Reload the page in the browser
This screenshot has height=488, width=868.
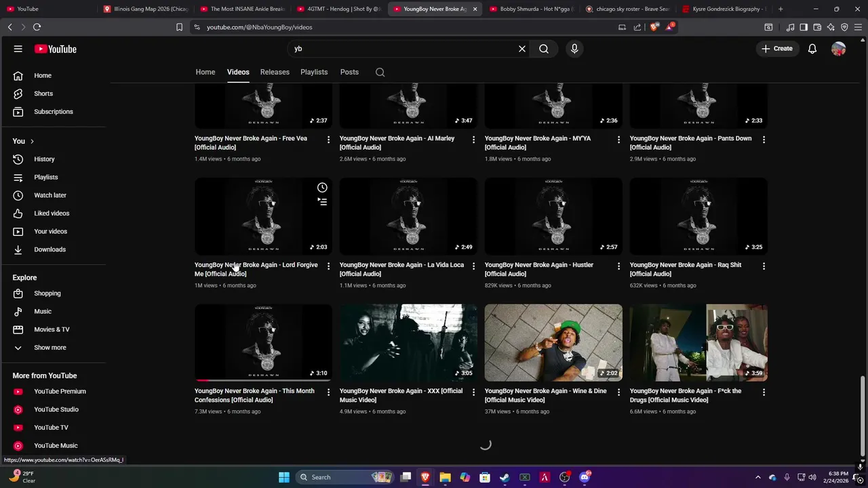pos(37,27)
